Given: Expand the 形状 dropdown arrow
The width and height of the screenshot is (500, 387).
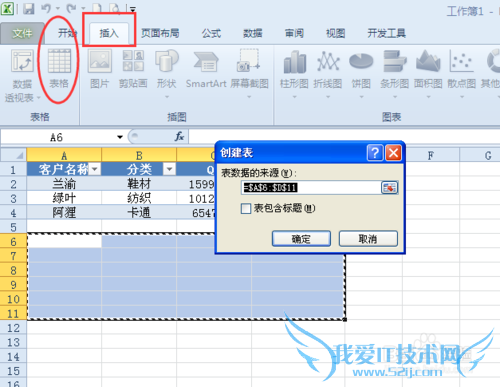Looking at the screenshot, I should [x=167, y=97].
